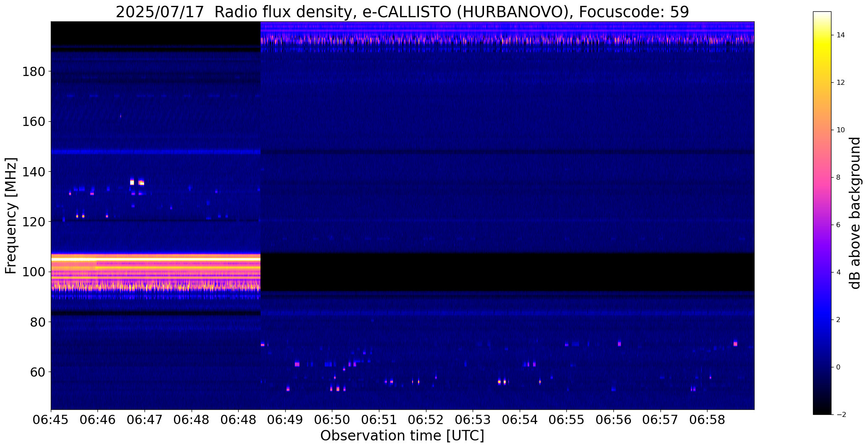Click the 06:51 time tick label
This screenshot has height=448, width=868.
pyautogui.click(x=379, y=420)
